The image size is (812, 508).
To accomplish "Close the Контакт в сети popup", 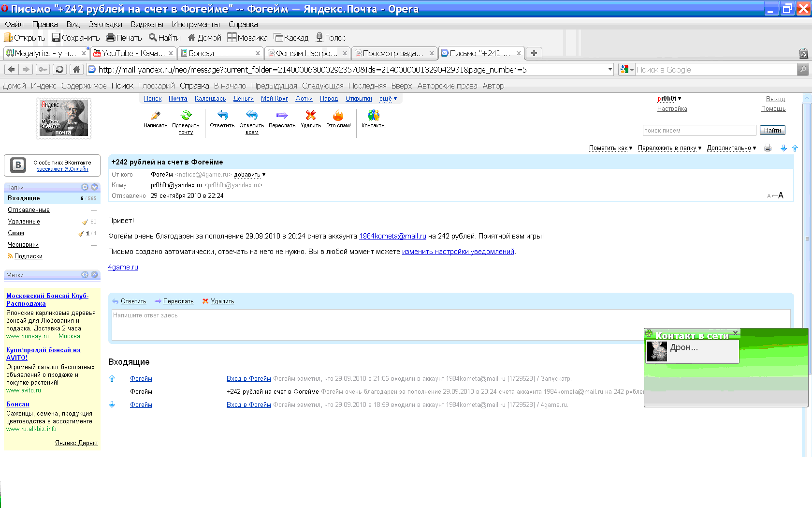I will tap(735, 333).
